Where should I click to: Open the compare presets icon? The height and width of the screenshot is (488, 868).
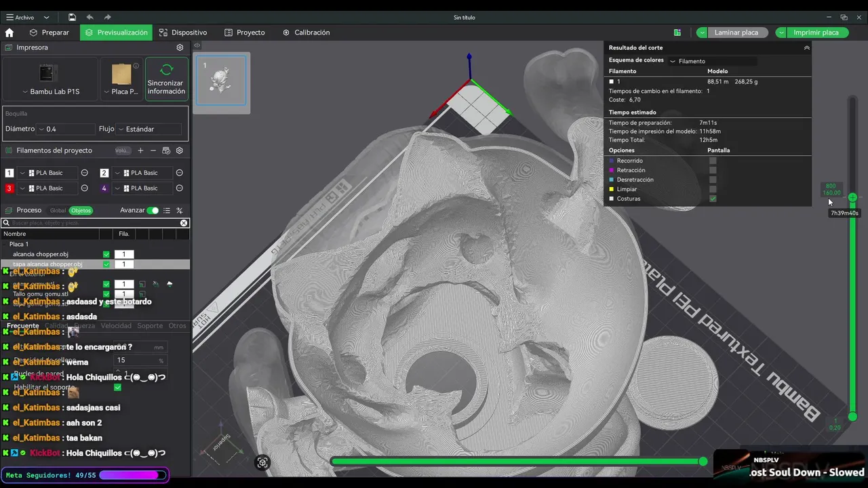[x=180, y=211]
